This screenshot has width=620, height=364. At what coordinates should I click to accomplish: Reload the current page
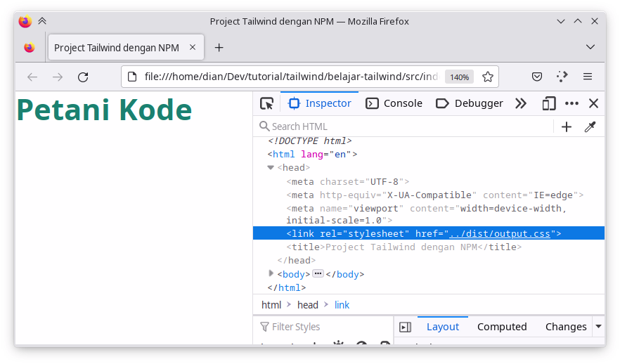(83, 77)
